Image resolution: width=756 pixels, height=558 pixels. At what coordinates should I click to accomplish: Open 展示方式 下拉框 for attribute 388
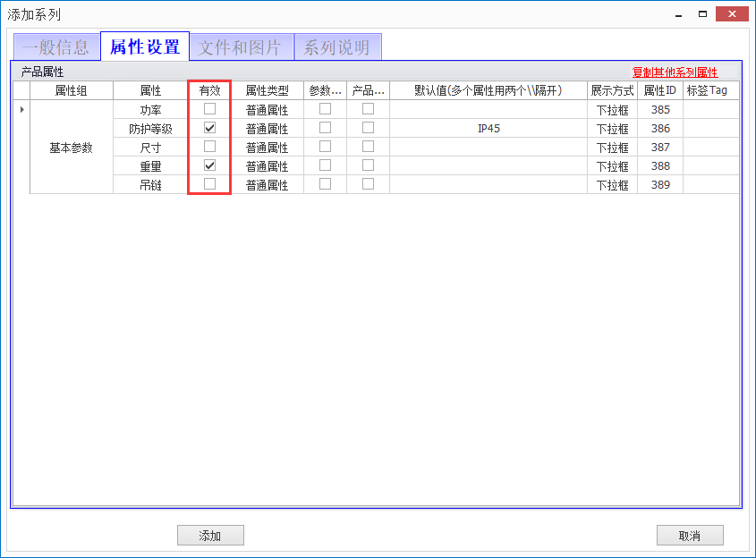pyautogui.click(x=612, y=165)
